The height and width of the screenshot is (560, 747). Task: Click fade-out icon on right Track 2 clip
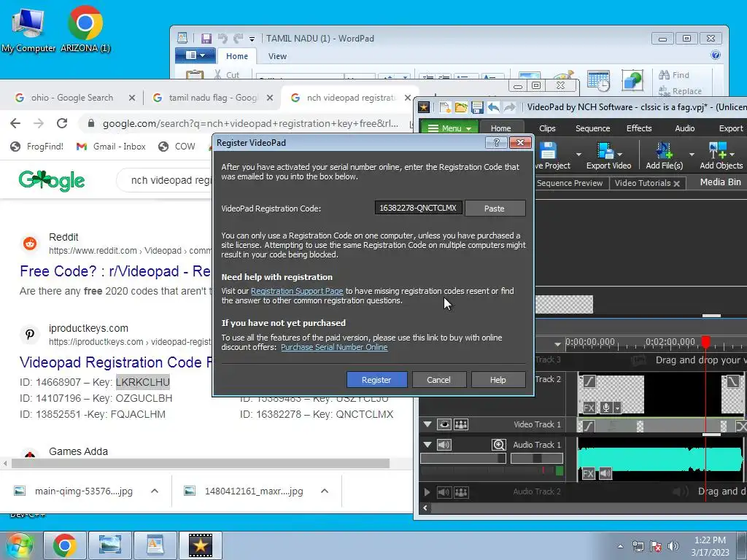coord(732,381)
